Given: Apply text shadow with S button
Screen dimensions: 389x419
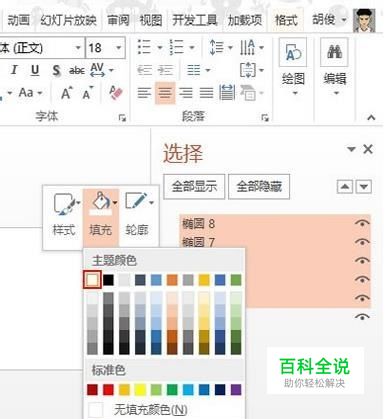Looking at the screenshot, I should [56, 70].
